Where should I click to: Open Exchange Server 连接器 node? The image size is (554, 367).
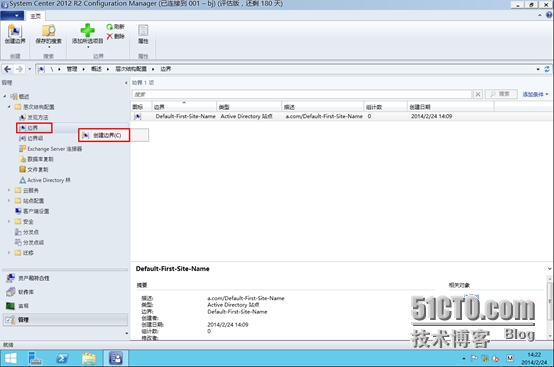51,149
